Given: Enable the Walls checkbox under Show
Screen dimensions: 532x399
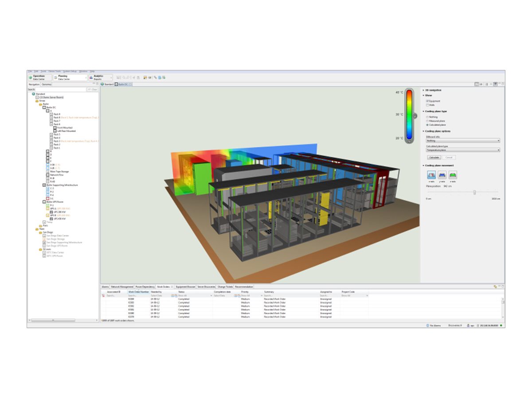Looking at the screenshot, I should point(427,105).
